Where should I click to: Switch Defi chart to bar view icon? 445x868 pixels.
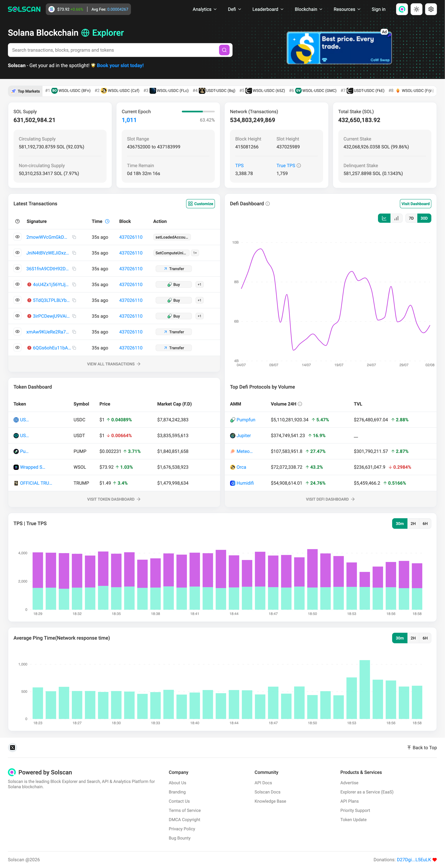point(396,218)
